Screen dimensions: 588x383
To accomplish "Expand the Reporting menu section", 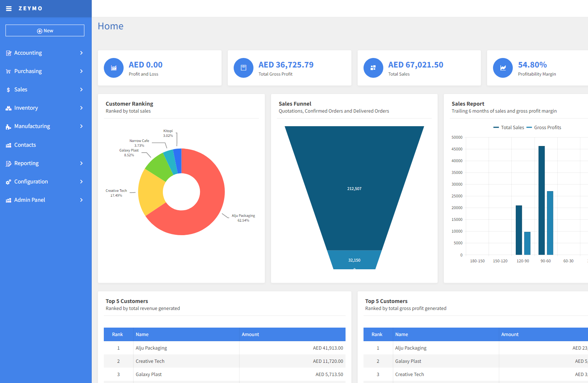I will click(26, 163).
